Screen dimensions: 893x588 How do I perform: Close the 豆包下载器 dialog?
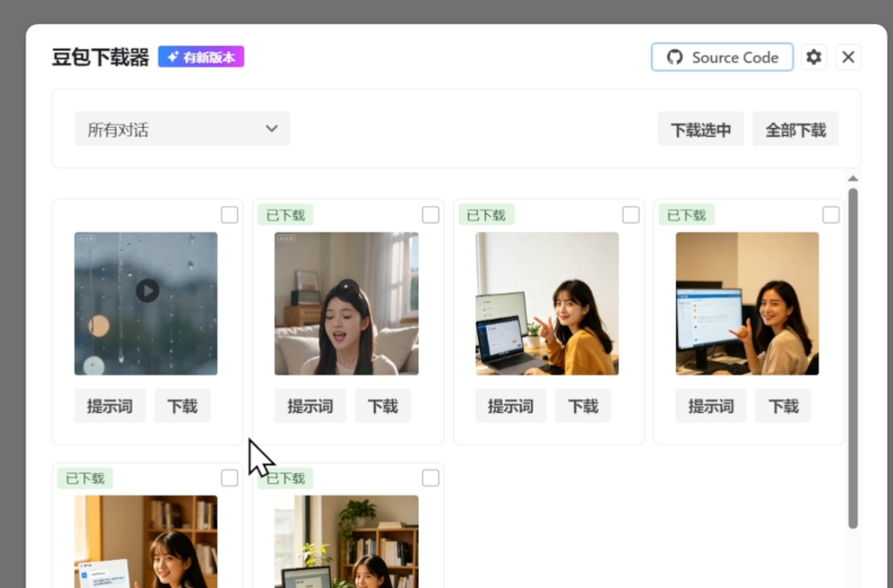tap(848, 57)
